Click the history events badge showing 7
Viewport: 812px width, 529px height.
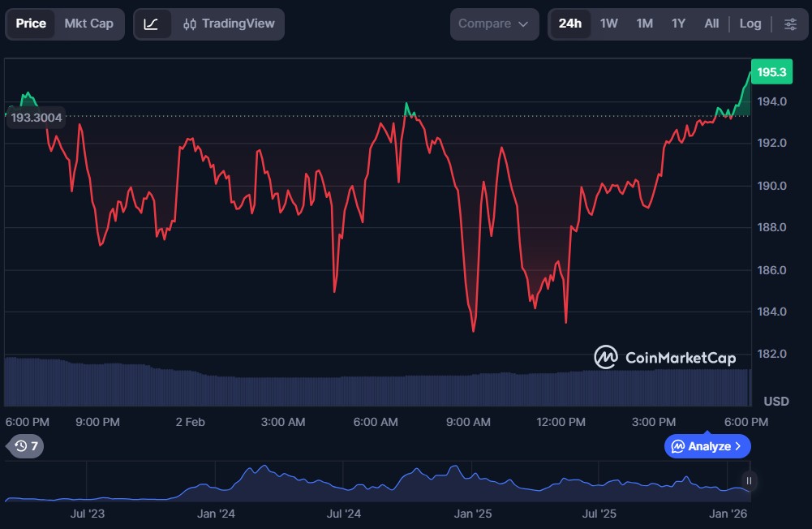26,445
